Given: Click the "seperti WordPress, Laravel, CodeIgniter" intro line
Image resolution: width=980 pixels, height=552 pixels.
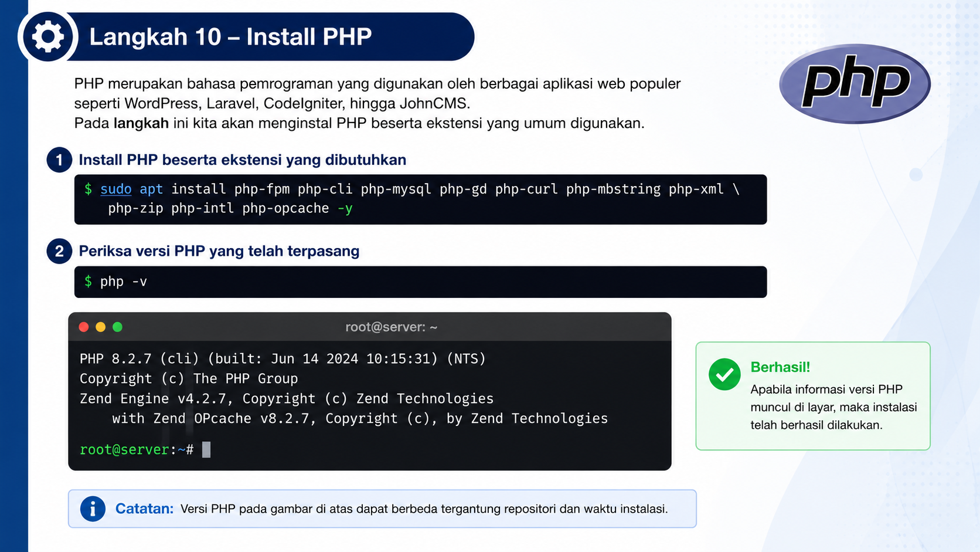Looking at the screenshot, I should [272, 103].
